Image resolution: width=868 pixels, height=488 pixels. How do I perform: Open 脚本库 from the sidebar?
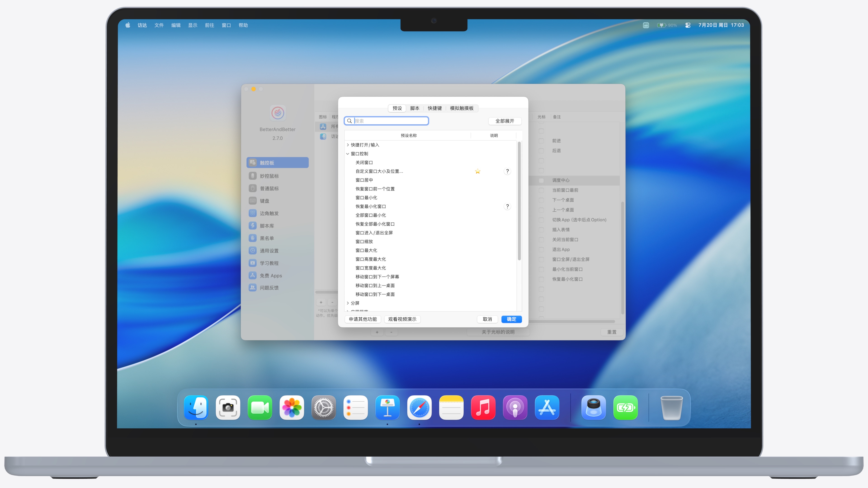click(x=267, y=226)
